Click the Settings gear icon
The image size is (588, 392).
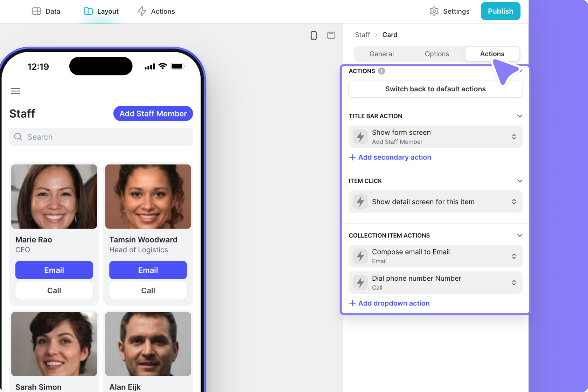[434, 11]
